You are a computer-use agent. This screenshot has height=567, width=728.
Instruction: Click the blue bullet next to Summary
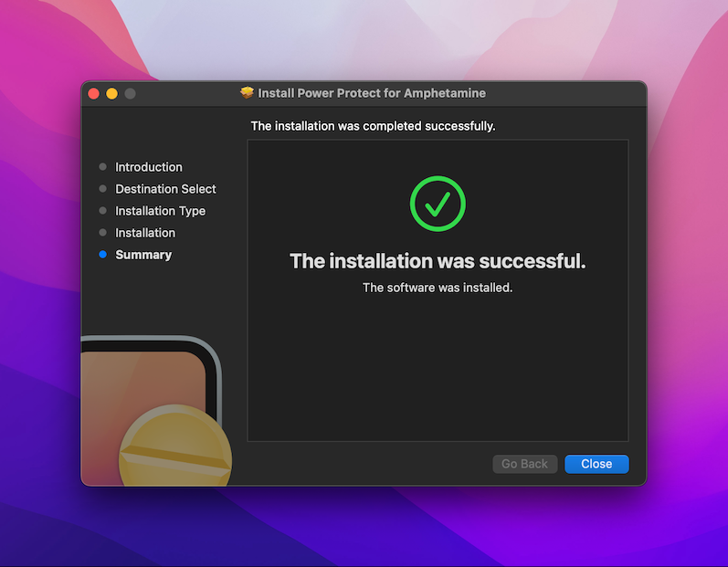[103, 254]
